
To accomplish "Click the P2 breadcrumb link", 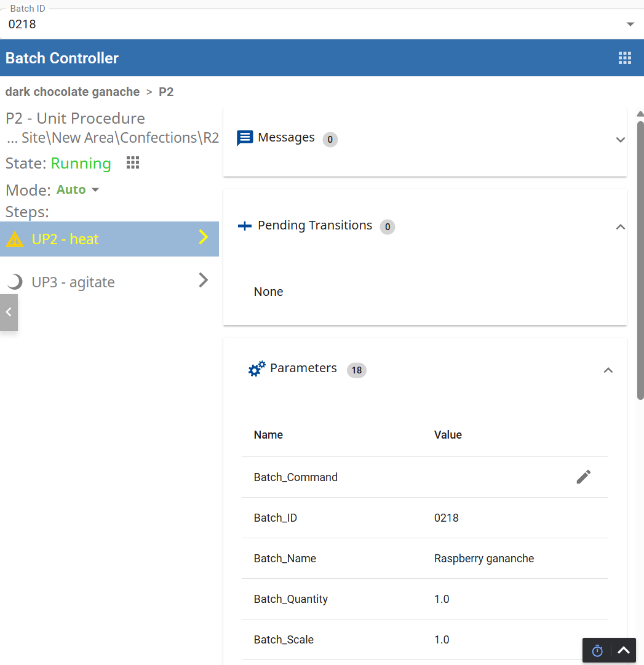I will tap(166, 92).
